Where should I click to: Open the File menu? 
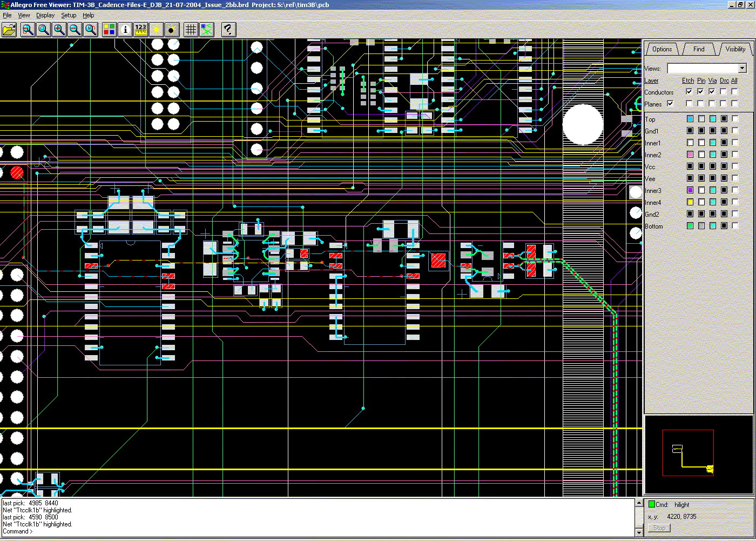[7, 15]
